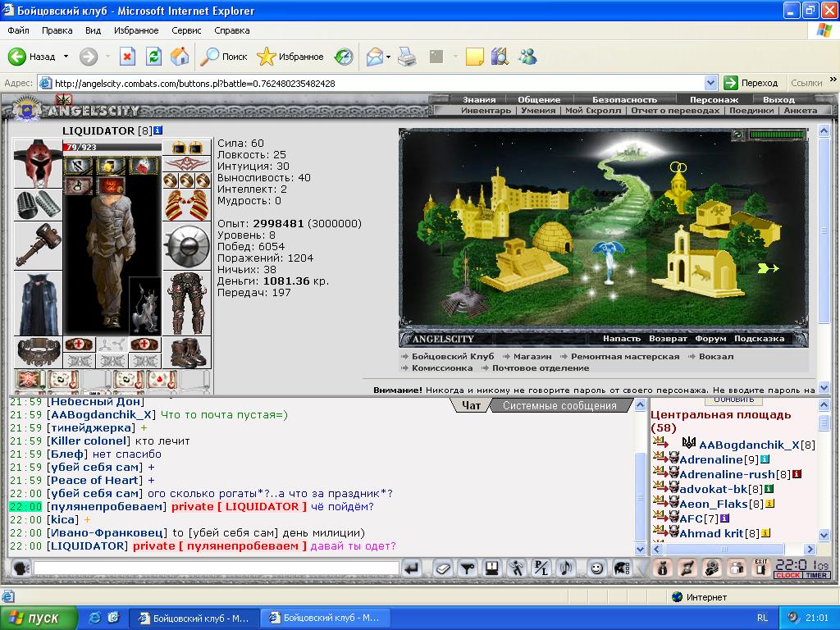Open the smiley emoticons picker
Viewport: 840px width, 630px height.
596,568
